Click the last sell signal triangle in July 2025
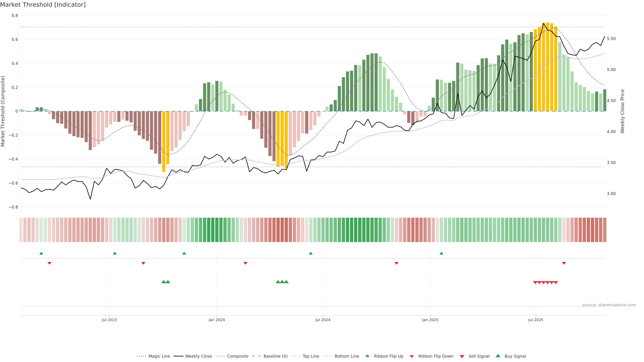The image size is (644, 362). click(x=556, y=283)
